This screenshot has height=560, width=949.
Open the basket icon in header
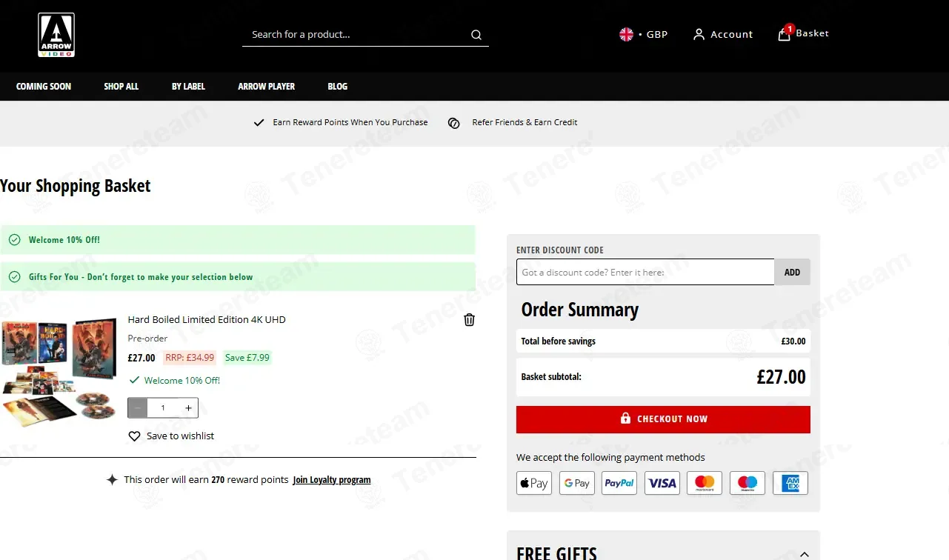pyautogui.click(x=784, y=34)
